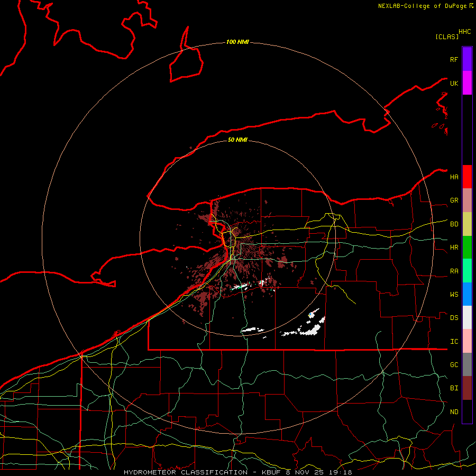
Task: Click the "IC" legend label
Action: coord(454,342)
